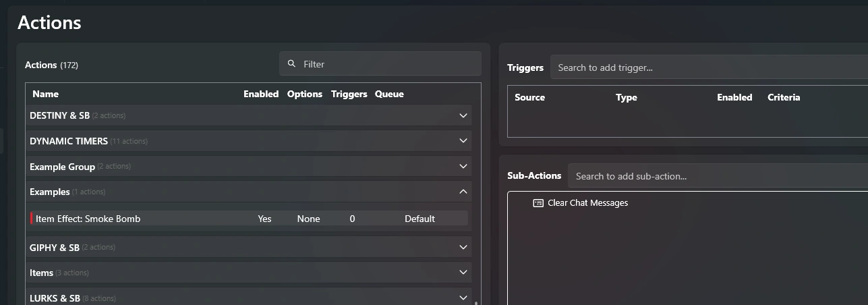868x305 pixels.
Task: Sort actions by Name column header
Action: coord(45,94)
